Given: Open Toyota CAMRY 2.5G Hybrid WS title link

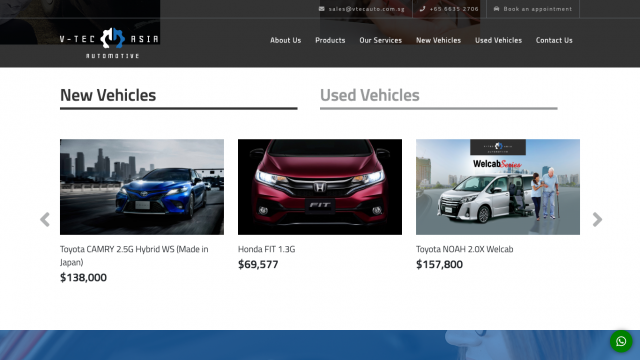Looking at the screenshot, I should (134, 256).
